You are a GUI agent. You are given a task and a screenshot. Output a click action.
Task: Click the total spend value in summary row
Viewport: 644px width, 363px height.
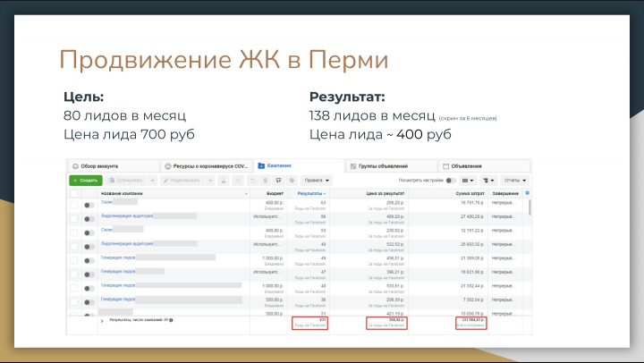473,319
